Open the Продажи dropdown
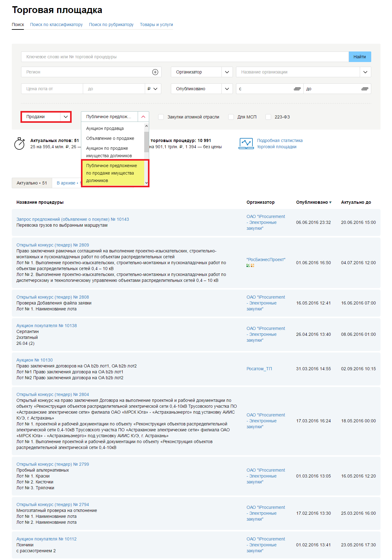Screen dimensions: 392x560 [x=46, y=117]
